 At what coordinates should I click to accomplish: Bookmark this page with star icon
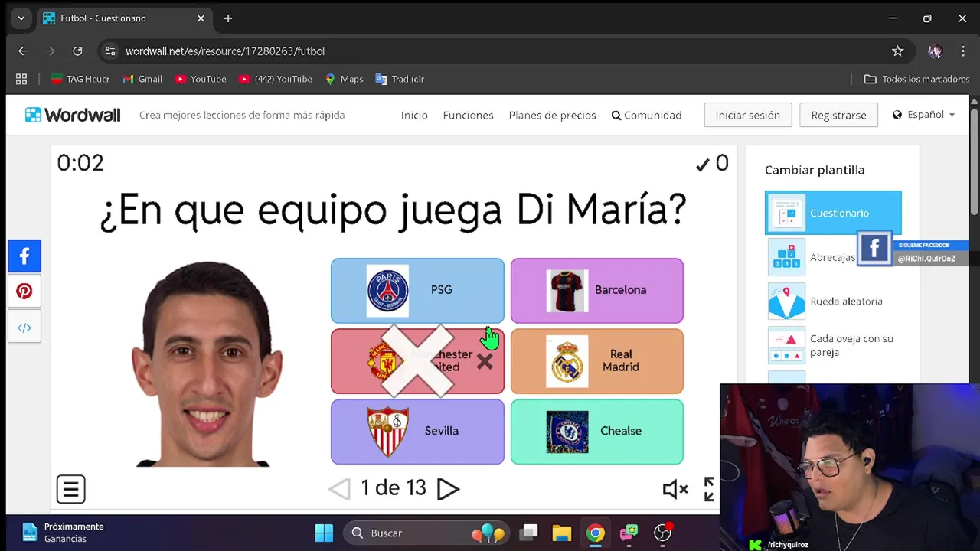pos(897,51)
